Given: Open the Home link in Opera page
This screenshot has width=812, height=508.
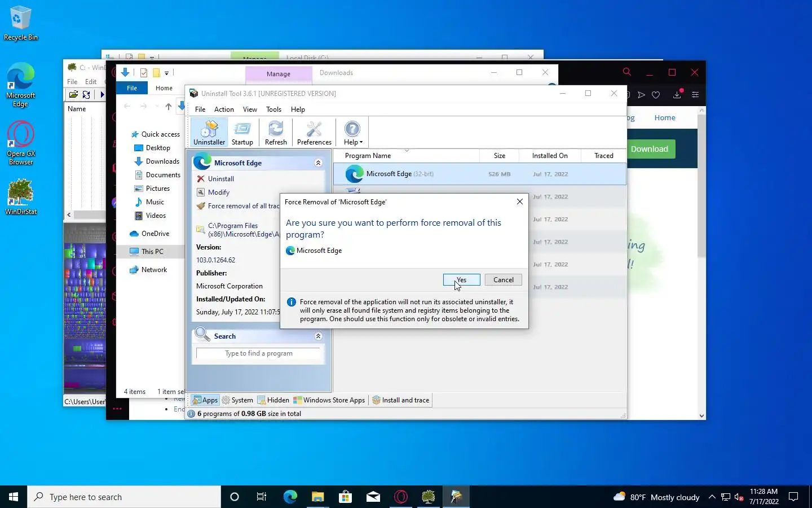Looking at the screenshot, I should point(665,117).
